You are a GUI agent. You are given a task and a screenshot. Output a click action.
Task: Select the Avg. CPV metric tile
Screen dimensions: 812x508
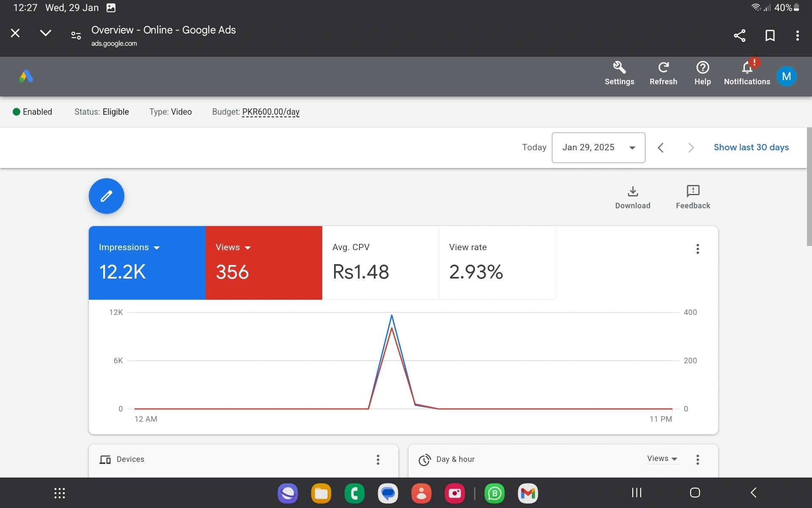point(380,262)
